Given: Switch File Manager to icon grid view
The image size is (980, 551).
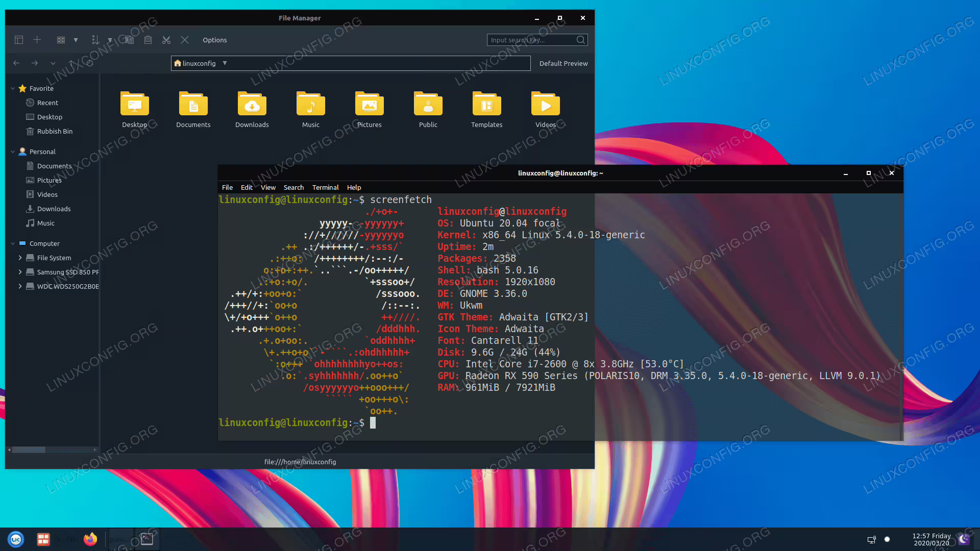Looking at the screenshot, I should [61, 40].
